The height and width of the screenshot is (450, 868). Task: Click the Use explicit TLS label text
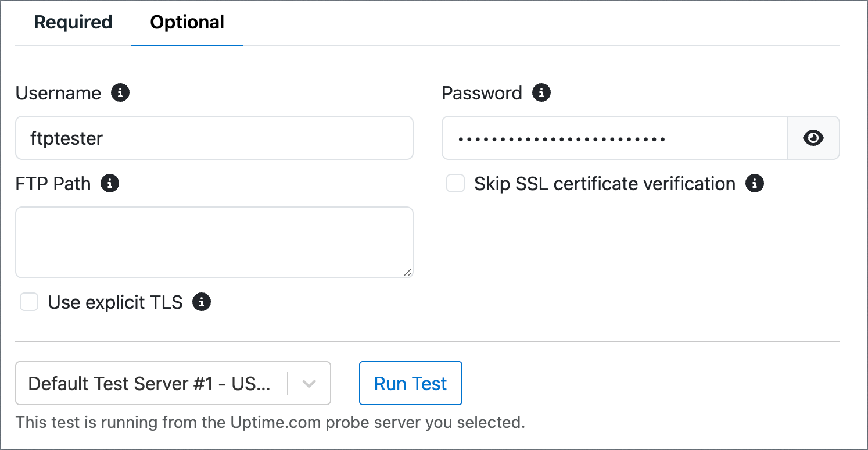click(x=116, y=302)
